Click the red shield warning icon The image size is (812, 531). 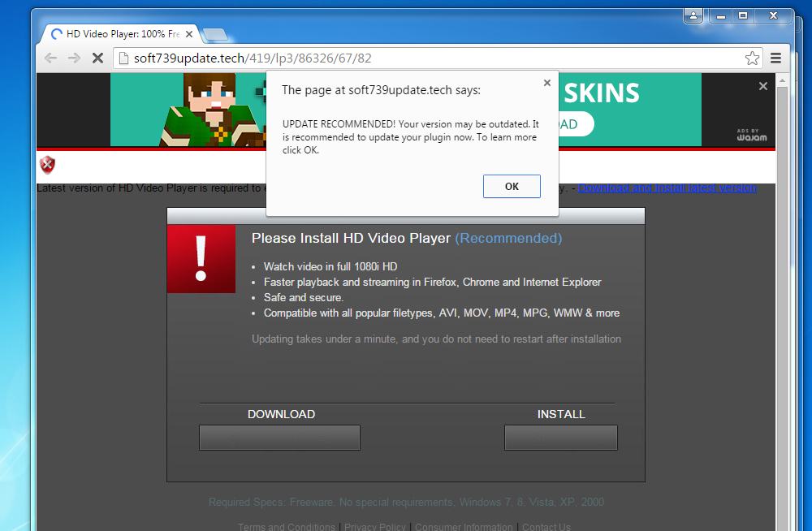[x=47, y=164]
